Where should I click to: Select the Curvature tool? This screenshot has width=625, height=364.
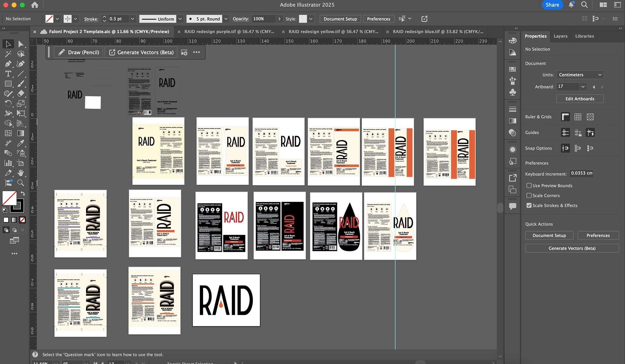[21, 64]
